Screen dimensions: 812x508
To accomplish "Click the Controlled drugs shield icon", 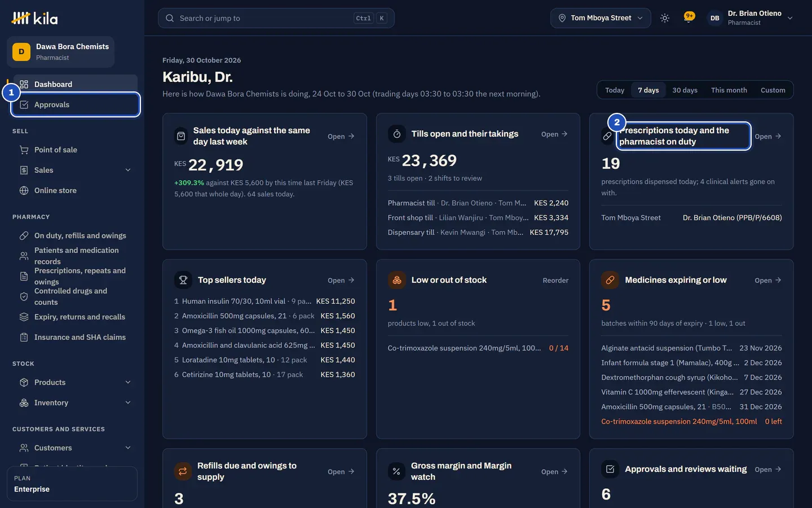I will 24,296.
